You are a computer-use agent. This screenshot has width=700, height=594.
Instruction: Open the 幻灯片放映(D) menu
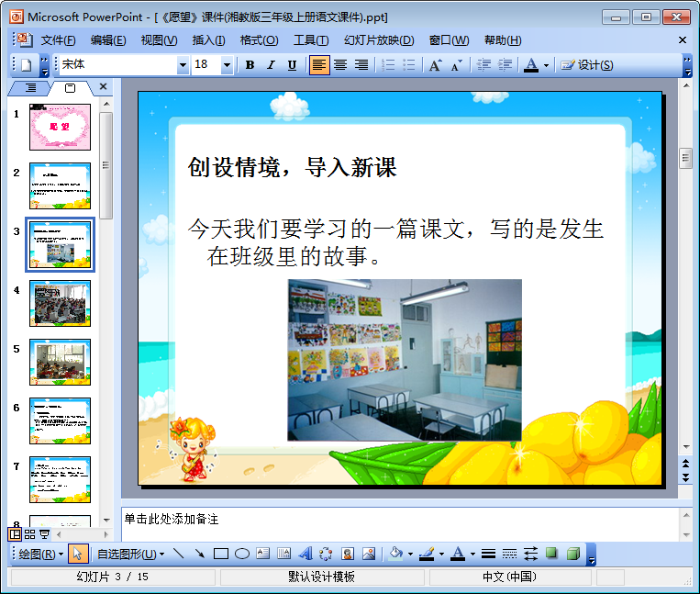[x=379, y=40]
